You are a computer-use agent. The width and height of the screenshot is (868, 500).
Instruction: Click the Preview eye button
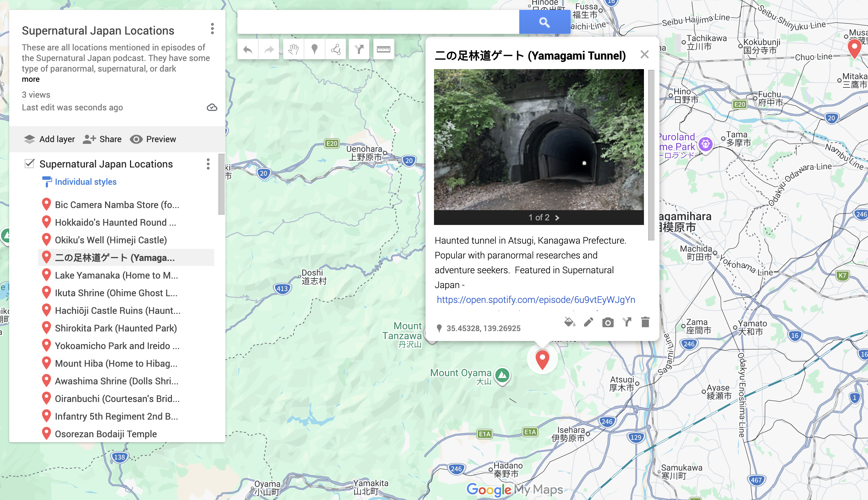coord(153,139)
